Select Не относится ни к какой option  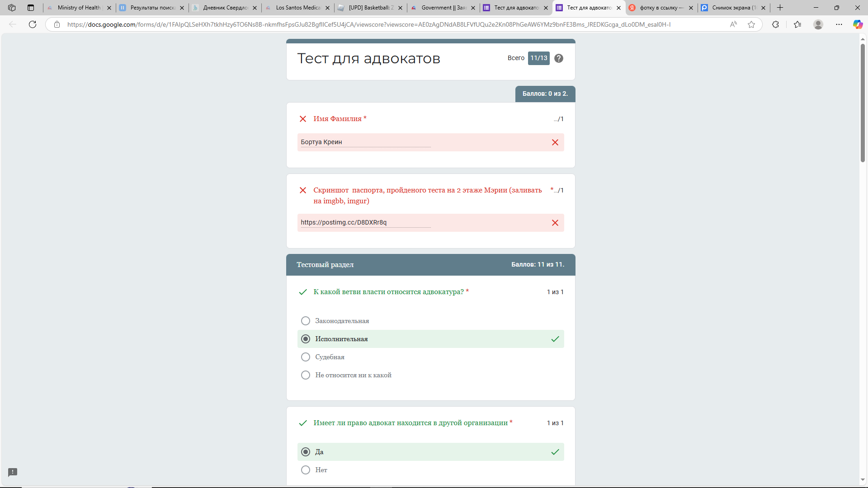click(x=306, y=375)
